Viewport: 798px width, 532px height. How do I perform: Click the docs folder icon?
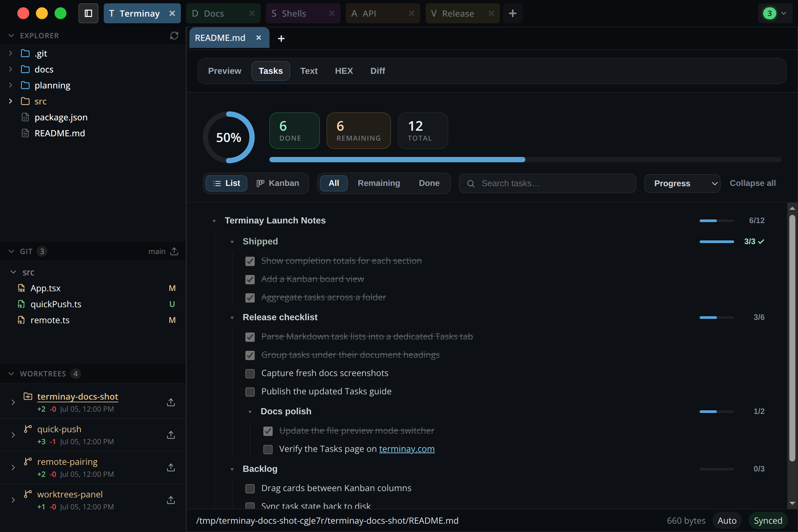click(25, 69)
